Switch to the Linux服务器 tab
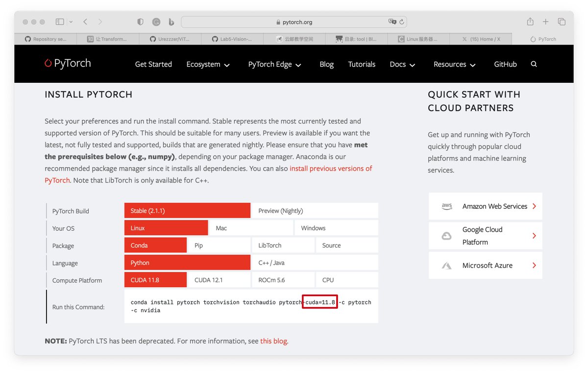Image resolution: width=588 pixels, height=373 pixels. tap(419, 39)
